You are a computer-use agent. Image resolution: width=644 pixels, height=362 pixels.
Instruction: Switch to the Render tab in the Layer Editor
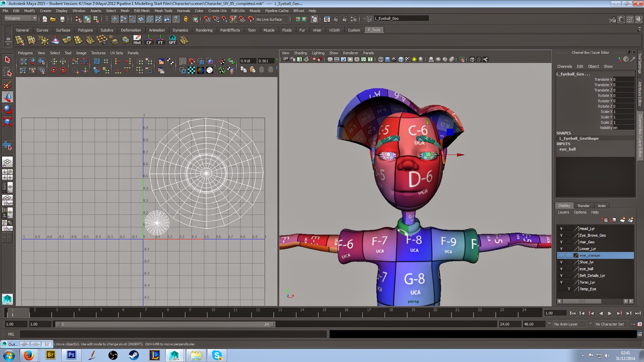[x=584, y=206]
